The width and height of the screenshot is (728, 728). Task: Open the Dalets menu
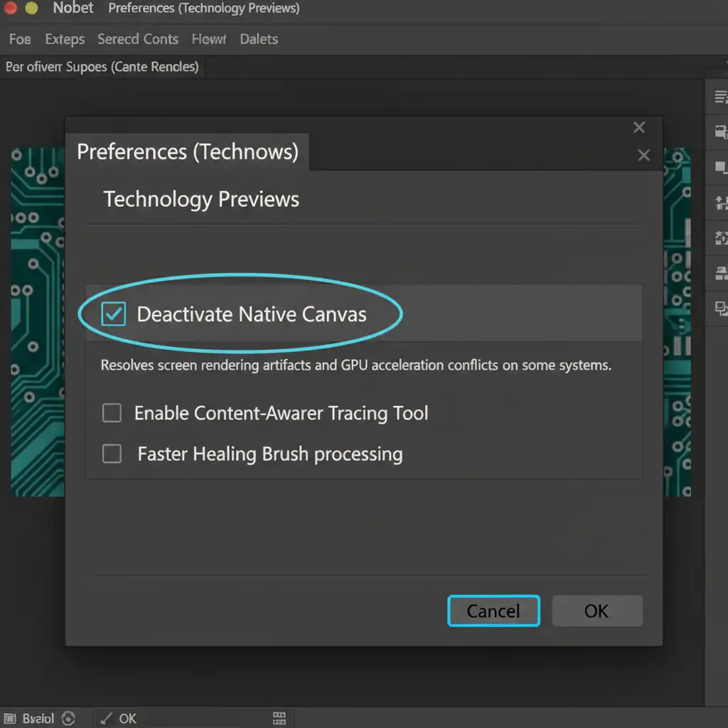[x=259, y=39]
